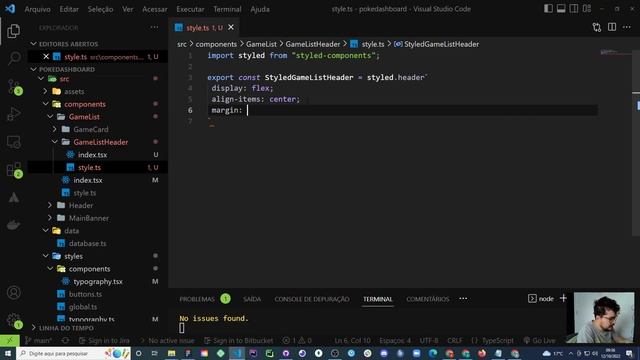Open the Manage gear menu
The width and height of the screenshot is (640, 360).
[13, 320]
